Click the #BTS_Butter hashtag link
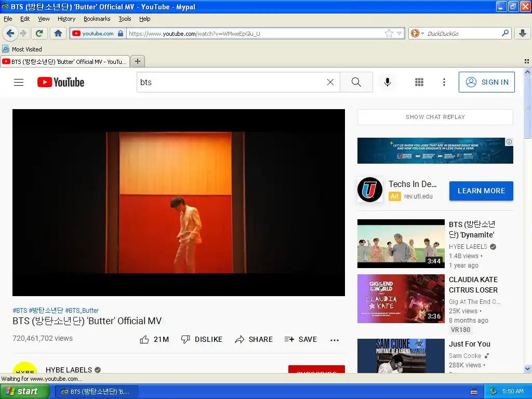This screenshot has width=532, height=399. pos(82,311)
